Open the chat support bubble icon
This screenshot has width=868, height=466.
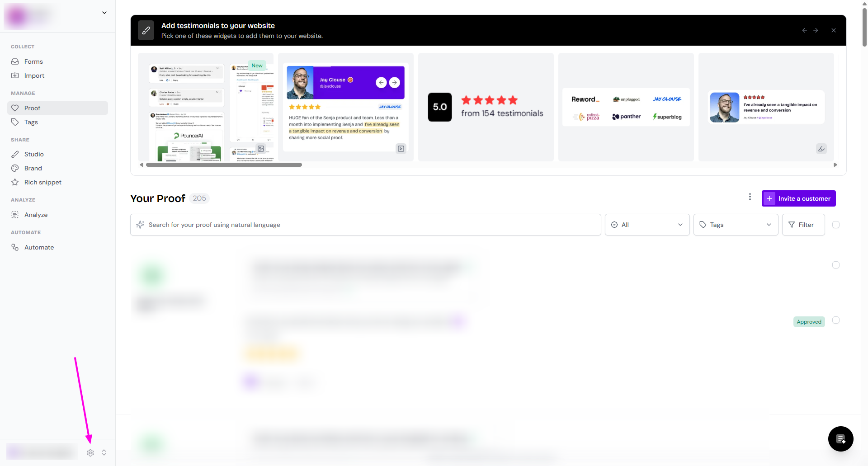840,438
